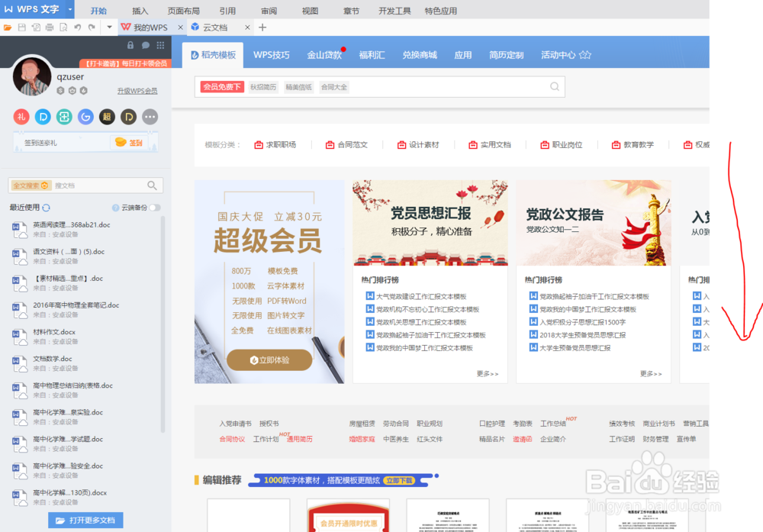Open file folder icon in quick toolbar
The width and height of the screenshot is (763, 532).
pyautogui.click(x=8, y=27)
